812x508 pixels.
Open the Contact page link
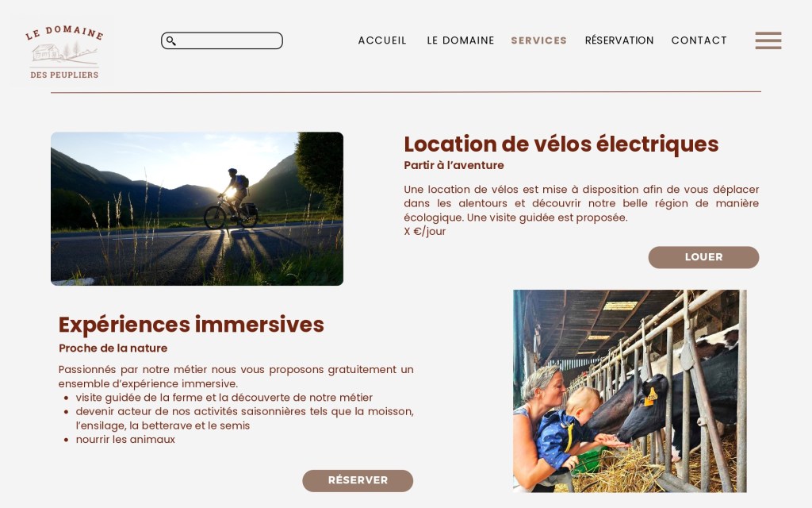pos(699,40)
